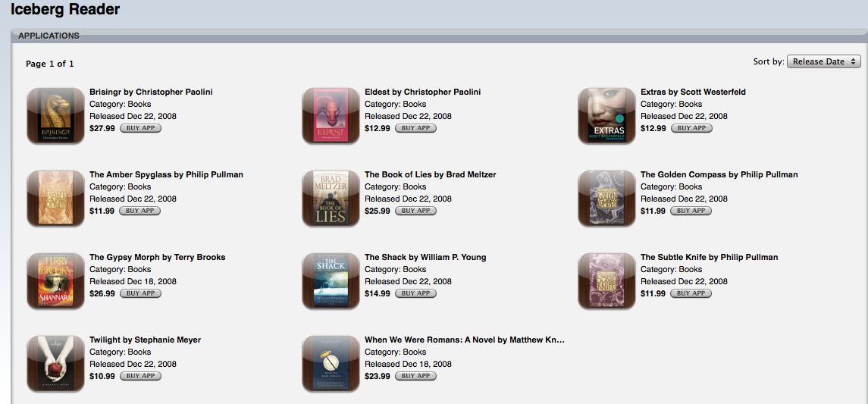Open the Brisingr book app icon
This screenshot has width=868, height=404.
(55, 116)
